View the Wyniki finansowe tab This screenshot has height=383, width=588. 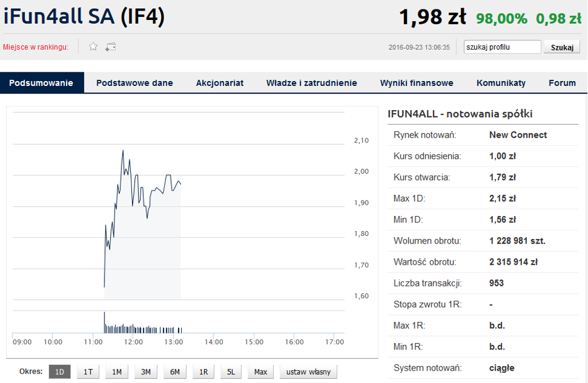[417, 83]
